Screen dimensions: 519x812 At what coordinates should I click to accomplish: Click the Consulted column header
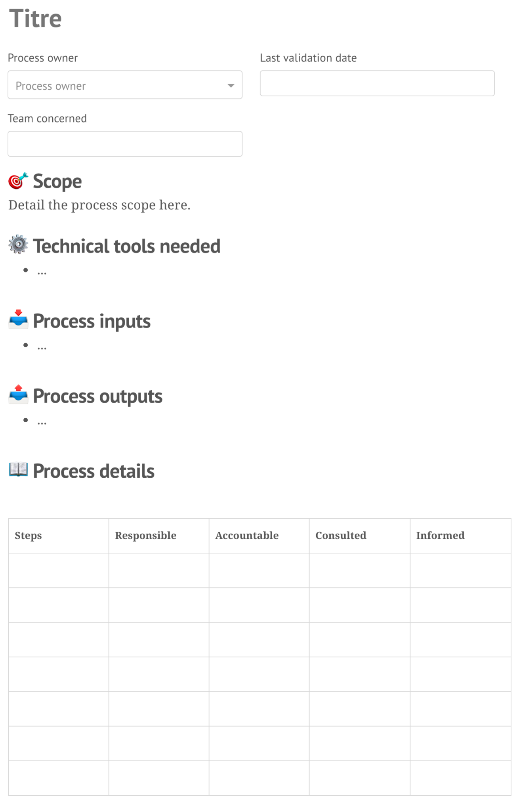tap(340, 536)
